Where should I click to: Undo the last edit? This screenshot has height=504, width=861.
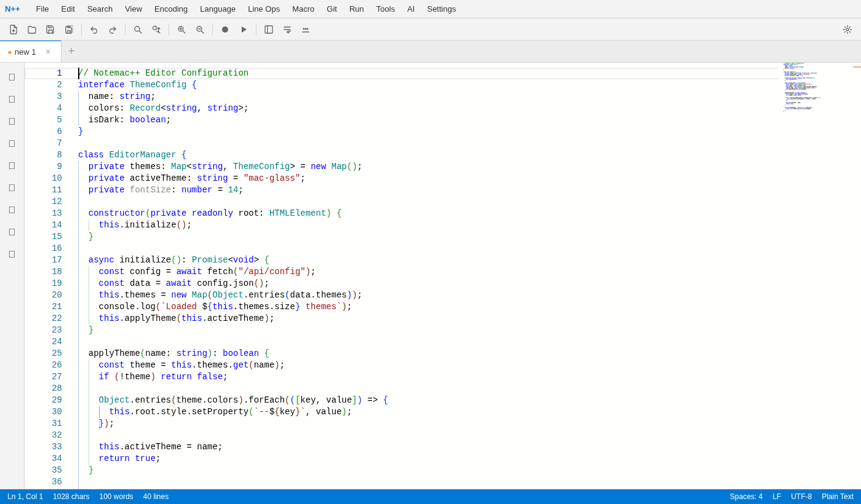click(x=94, y=29)
